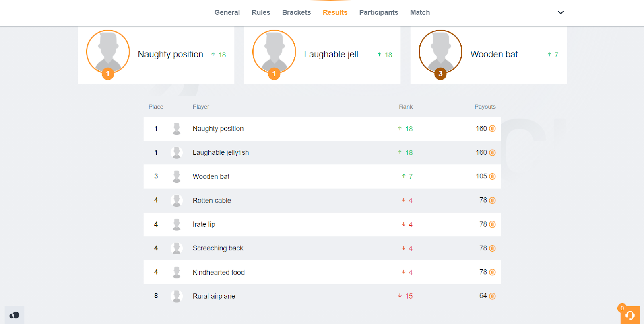Click the up arrow rank icon for Wooden bat row
Image resolution: width=644 pixels, height=324 pixels.
coord(403,176)
